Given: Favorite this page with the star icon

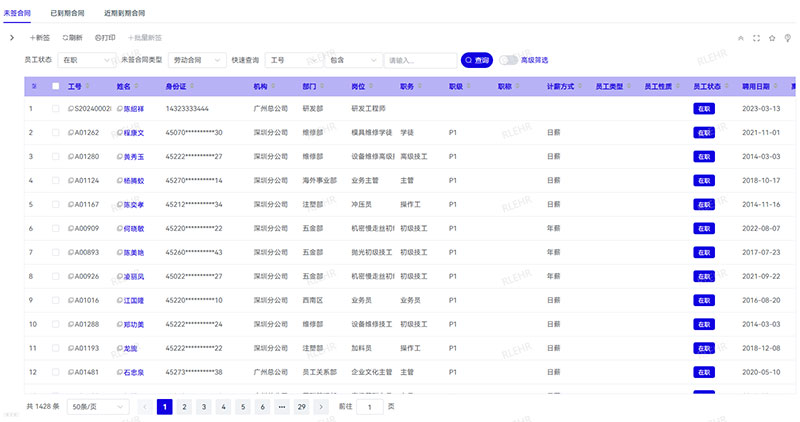Looking at the screenshot, I should tap(772, 38).
